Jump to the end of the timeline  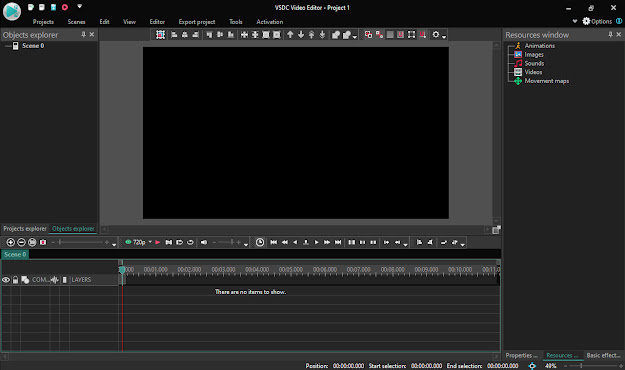(338, 242)
